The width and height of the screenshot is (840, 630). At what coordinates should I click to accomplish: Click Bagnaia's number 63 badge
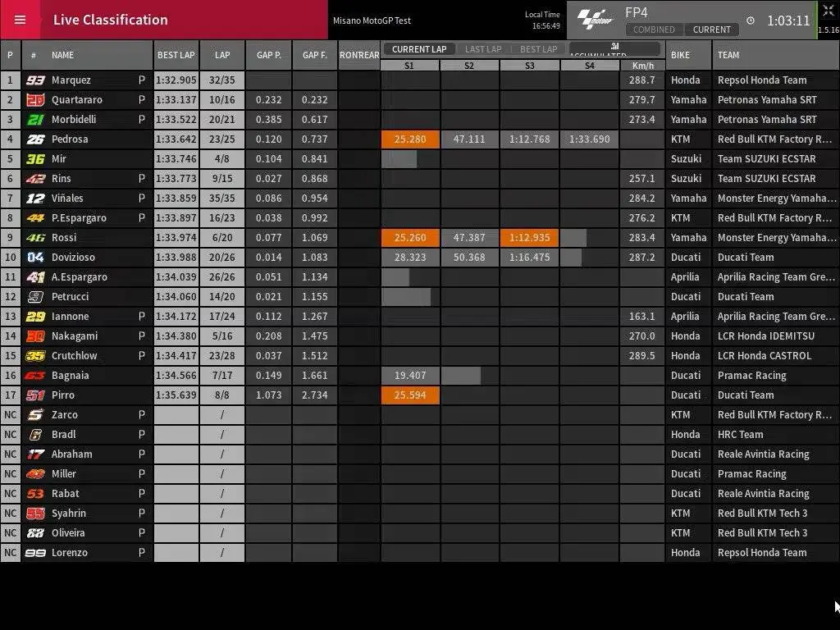[35, 376]
